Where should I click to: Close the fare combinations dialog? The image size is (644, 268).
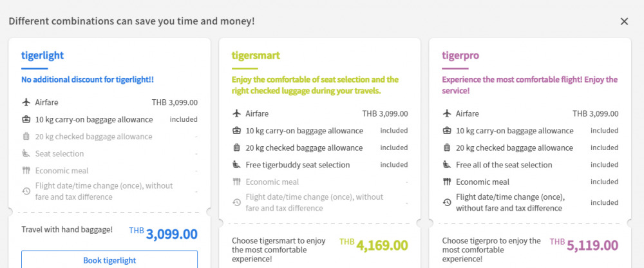tap(624, 21)
